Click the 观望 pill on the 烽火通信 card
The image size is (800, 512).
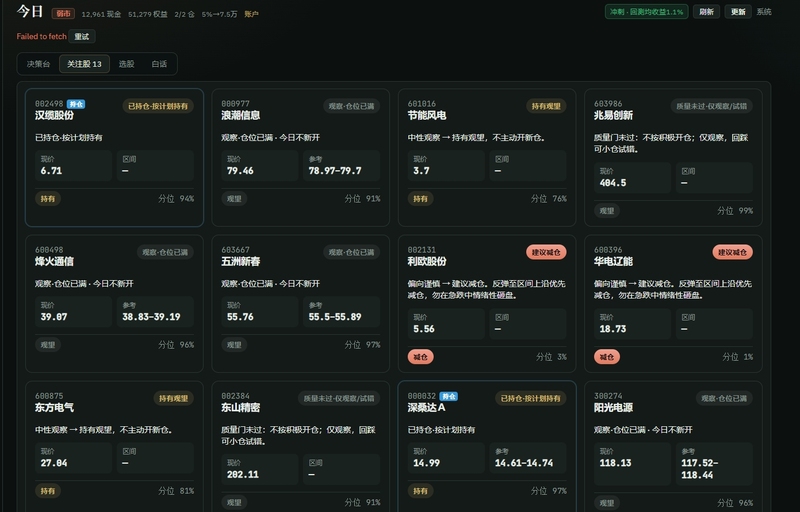[x=48, y=345]
